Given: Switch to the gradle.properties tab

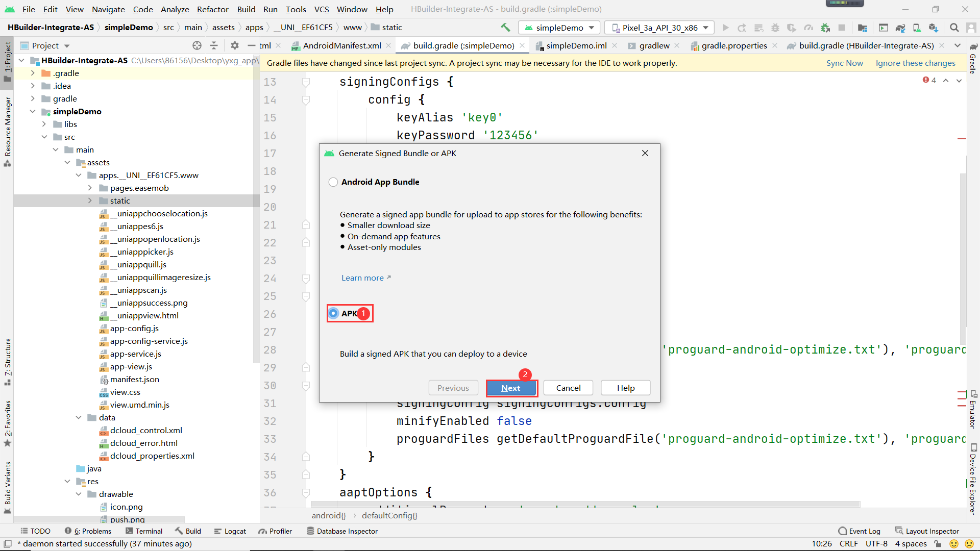Looking at the screenshot, I should coord(733,45).
